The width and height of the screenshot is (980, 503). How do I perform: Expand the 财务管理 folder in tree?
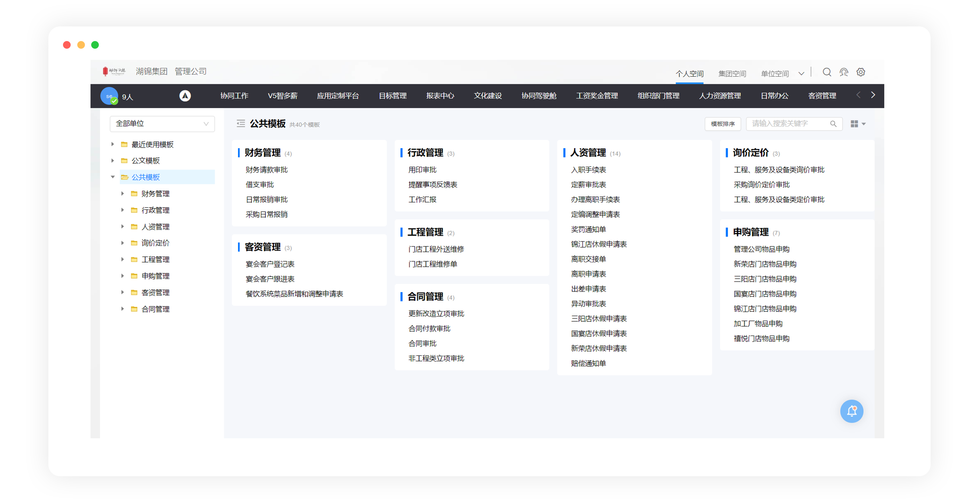click(x=122, y=193)
